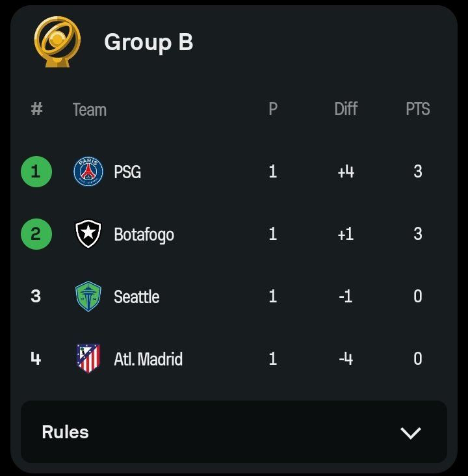Sort by the Diff column header
Image resolution: width=468 pixels, height=476 pixels.
[346, 109]
